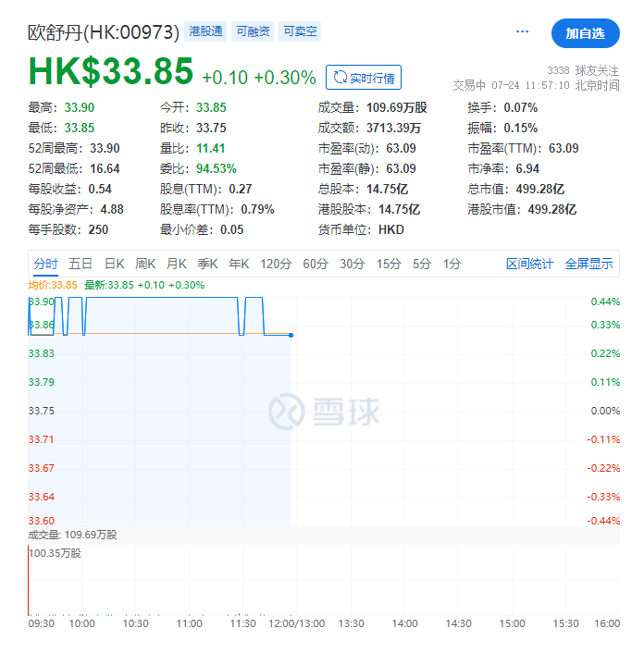Click the 成交量 value 109.69万股
Screen dimensions: 644x653
tap(397, 107)
